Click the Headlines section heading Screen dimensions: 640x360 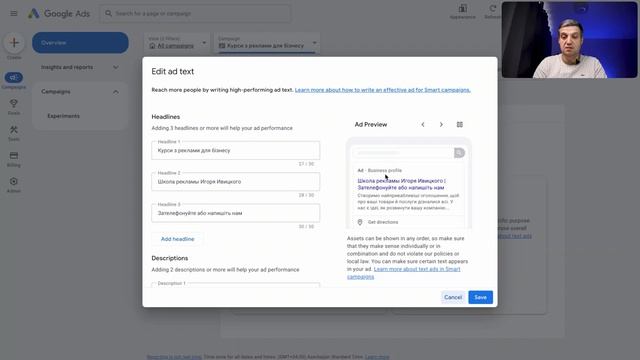[166, 117]
